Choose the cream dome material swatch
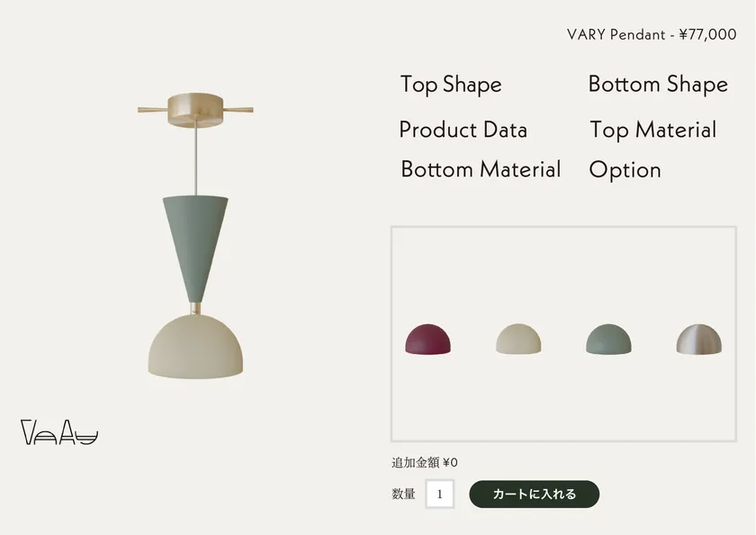Screen dimensions: 756x535 coord(518,339)
